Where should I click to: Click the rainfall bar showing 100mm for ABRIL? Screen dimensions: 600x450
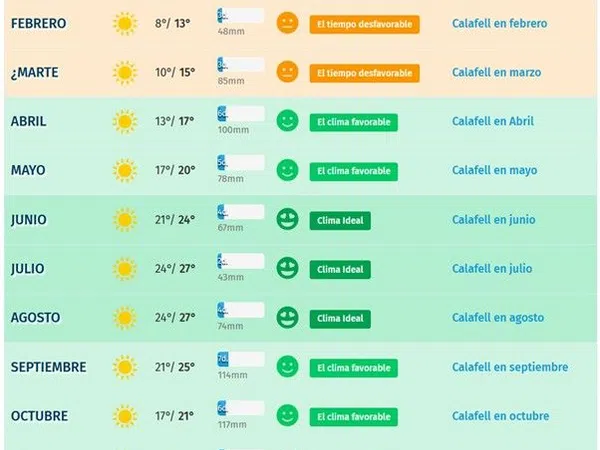click(240, 114)
